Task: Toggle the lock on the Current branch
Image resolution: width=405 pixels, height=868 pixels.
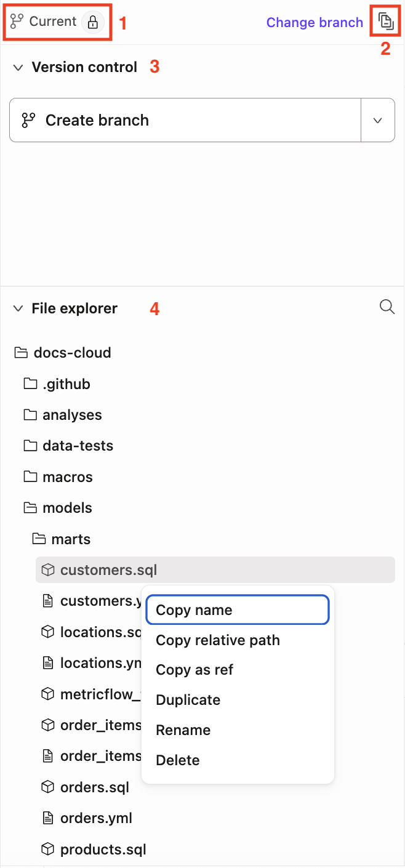Action: click(x=93, y=21)
